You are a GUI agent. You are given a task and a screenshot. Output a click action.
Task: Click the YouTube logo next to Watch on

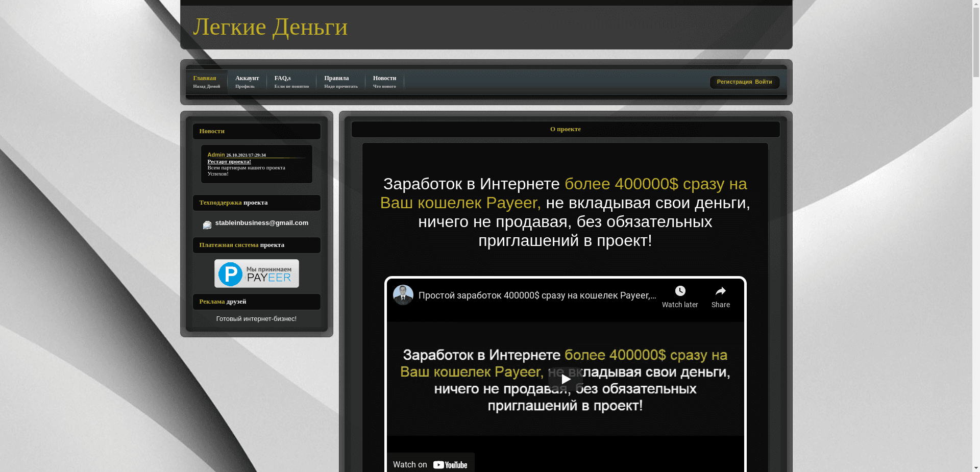point(450,464)
